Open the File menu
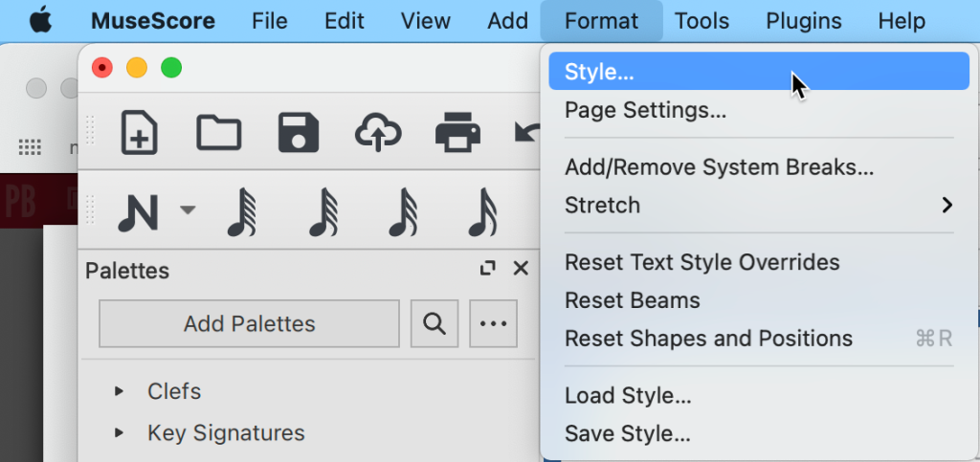The width and height of the screenshot is (980, 462). [x=269, y=21]
